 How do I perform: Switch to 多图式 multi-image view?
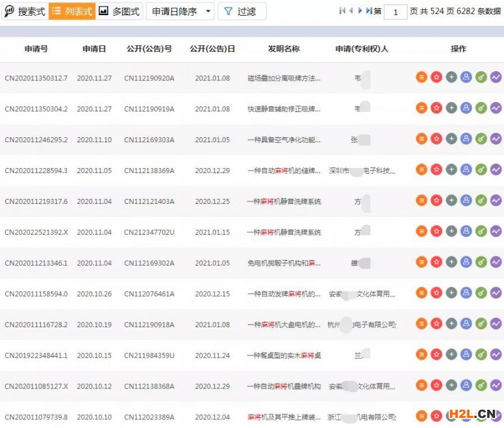[x=119, y=11]
